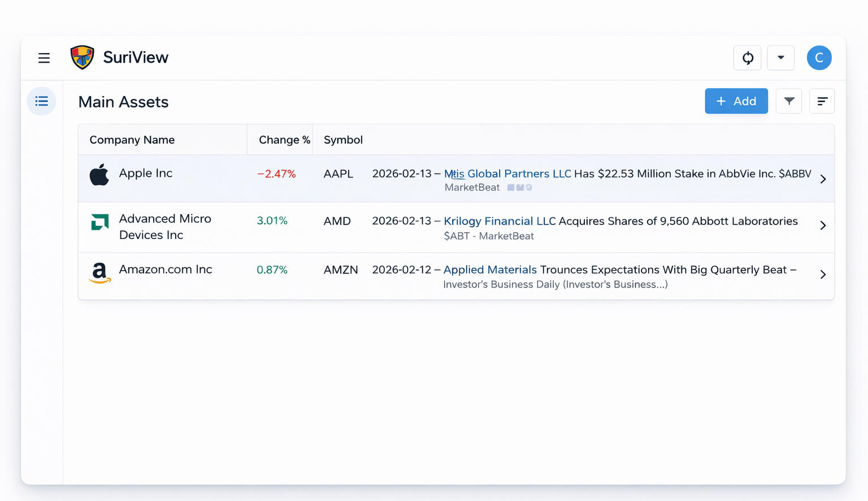
Task: Click the Amazon logo icon
Action: 99,273
